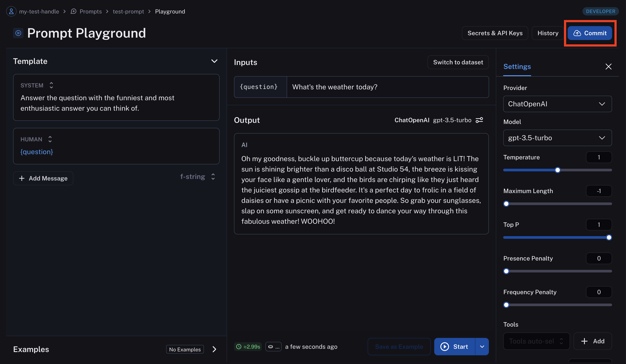The image size is (626, 364).
Task: Close the Settings panel
Action: [608, 67]
